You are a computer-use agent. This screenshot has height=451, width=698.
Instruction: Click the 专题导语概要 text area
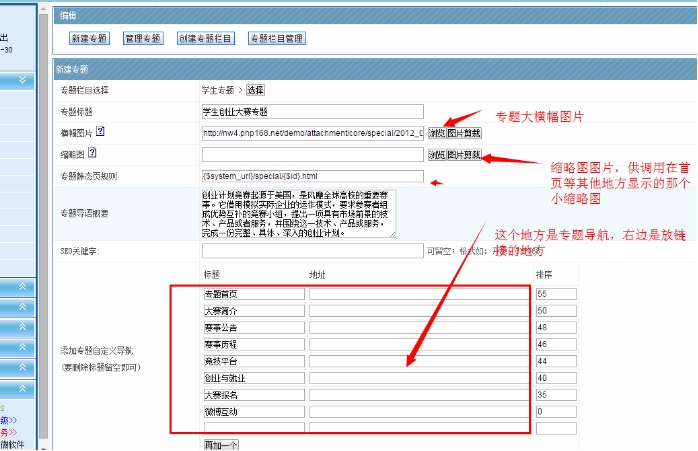(x=298, y=212)
